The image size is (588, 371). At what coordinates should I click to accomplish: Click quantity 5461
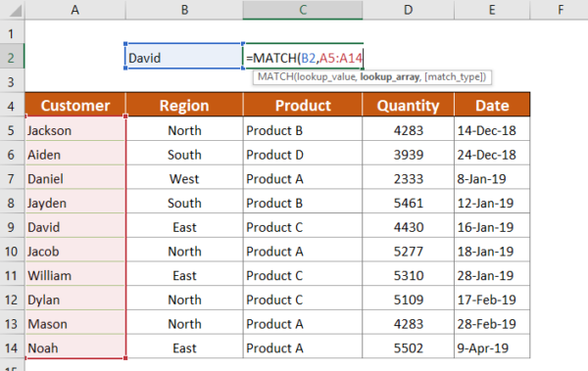click(x=408, y=203)
